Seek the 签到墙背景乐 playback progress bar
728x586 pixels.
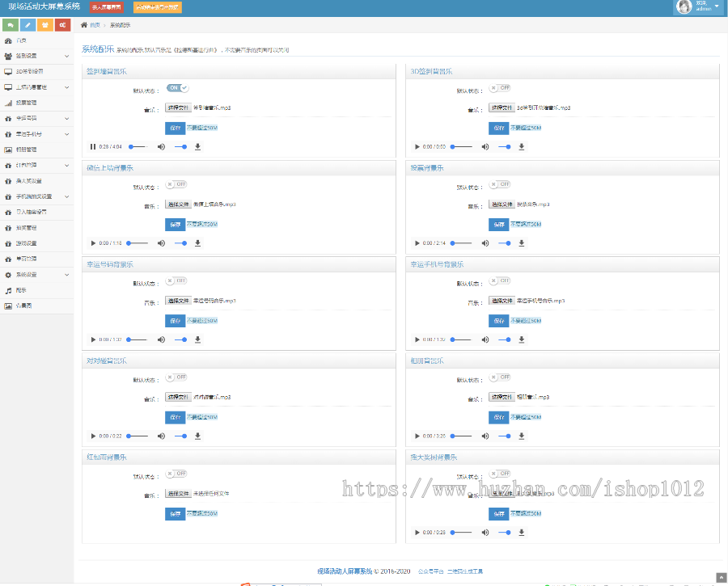138,146
